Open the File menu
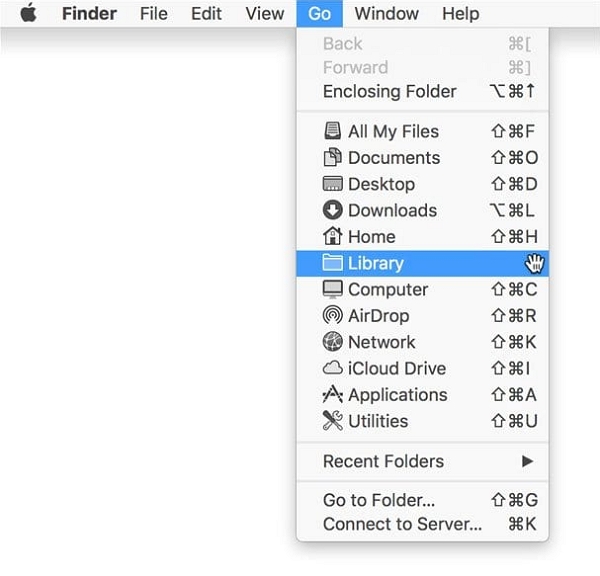The width and height of the screenshot is (600, 576). pyautogui.click(x=154, y=14)
